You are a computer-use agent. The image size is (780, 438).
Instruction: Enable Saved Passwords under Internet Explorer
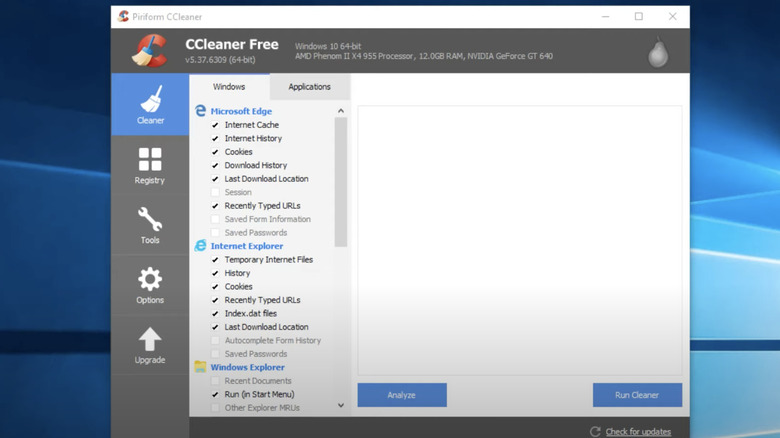coord(215,354)
